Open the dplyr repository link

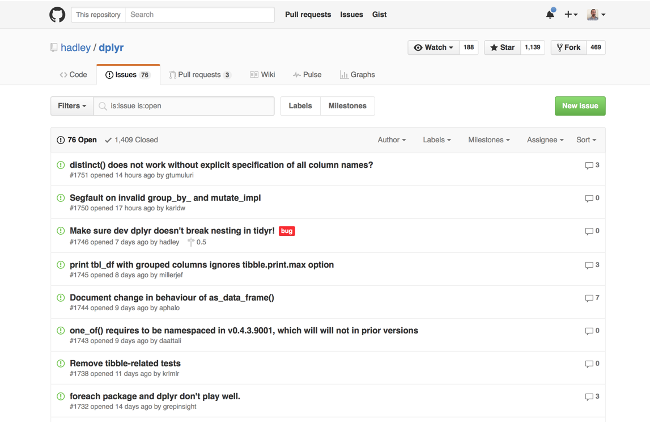pos(111,48)
